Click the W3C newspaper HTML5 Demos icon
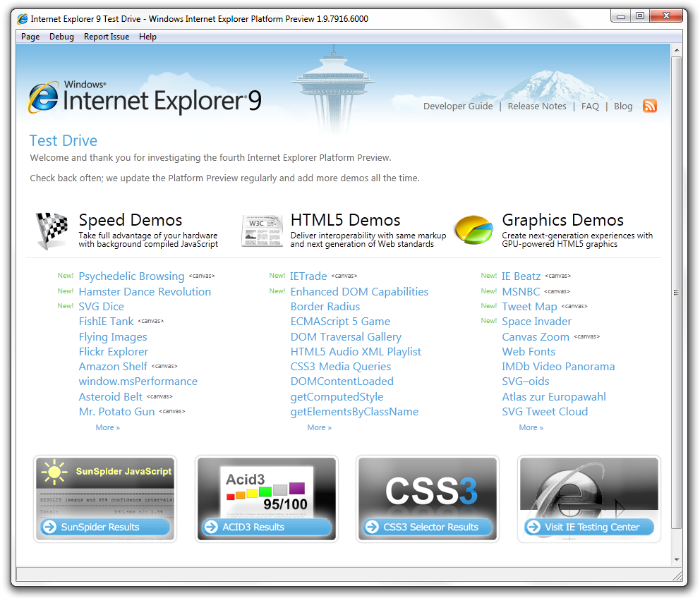The width and height of the screenshot is (700, 598). 262,231
